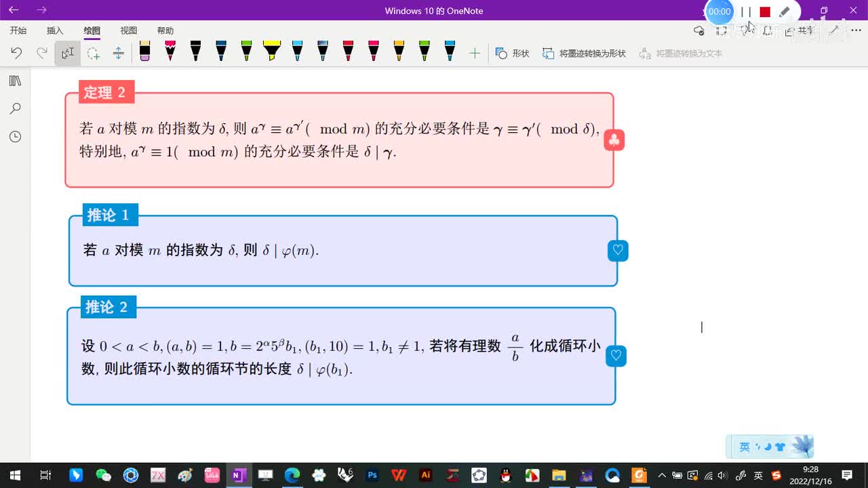Open Photoshop from the taskbar
Screen dimensions: 868x488
click(x=372, y=475)
